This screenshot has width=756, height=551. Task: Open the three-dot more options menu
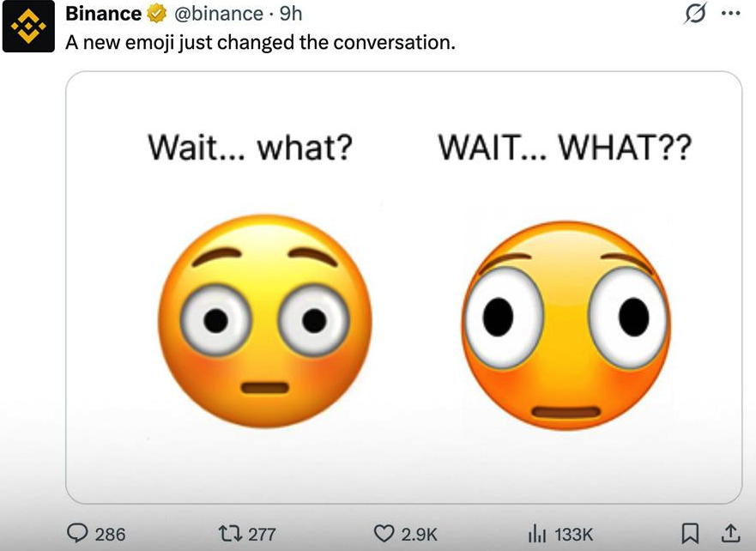click(x=729, y=14)
